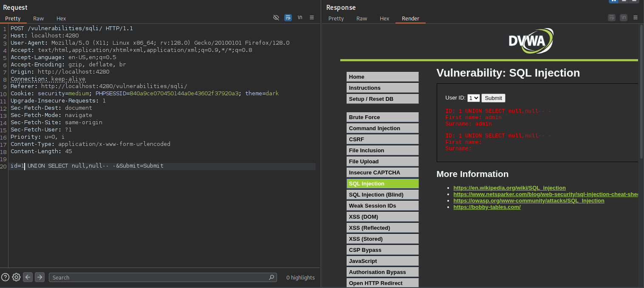Go to next search match with forward arrow
The image size is (644, 288).
point(40,277)
